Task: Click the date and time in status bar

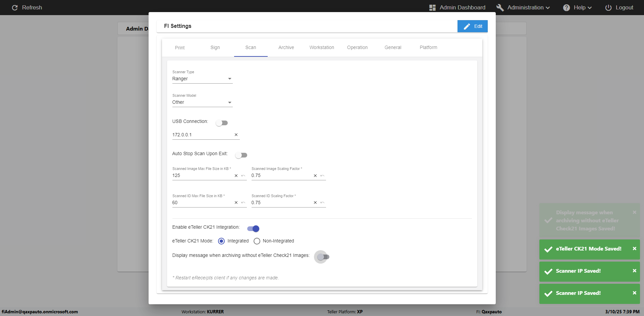Action: 622,312
